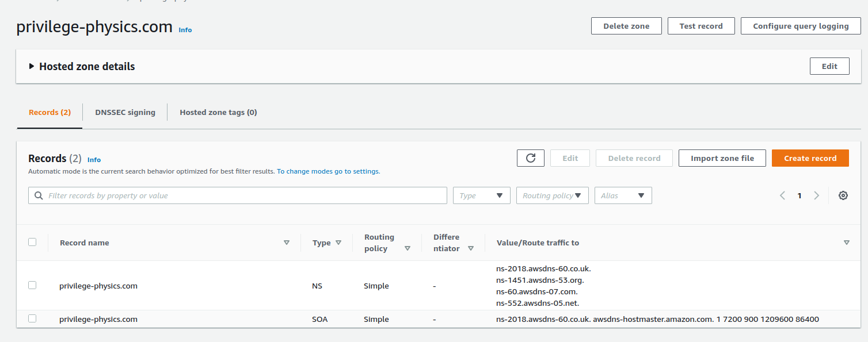Click Test record button
Viewport: 868px width, 342px height.
pyautogui.click(x=701, y=26)
